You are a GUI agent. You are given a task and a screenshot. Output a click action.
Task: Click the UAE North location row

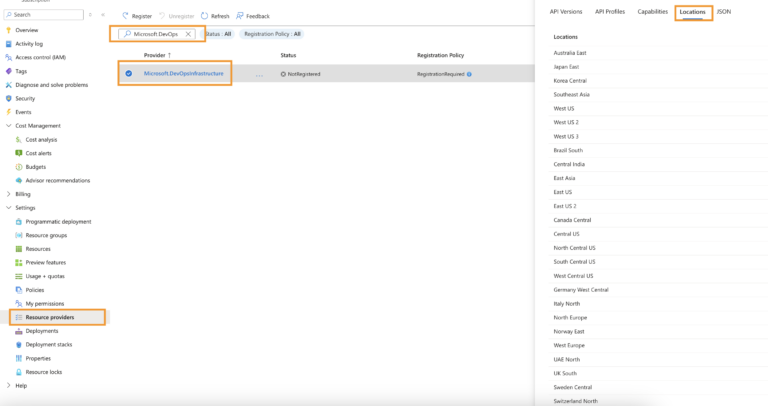(x=658, y=359)
